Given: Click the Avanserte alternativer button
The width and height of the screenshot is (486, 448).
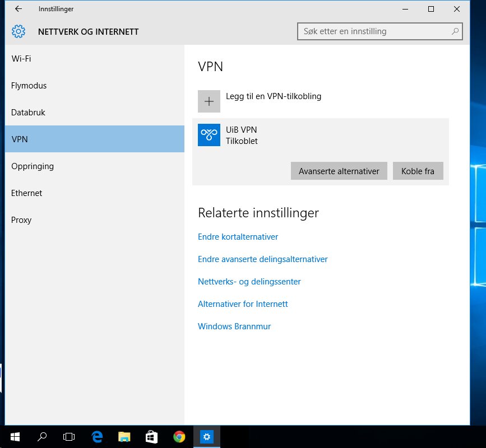Looking at the screenshot, I should [339, 171].
